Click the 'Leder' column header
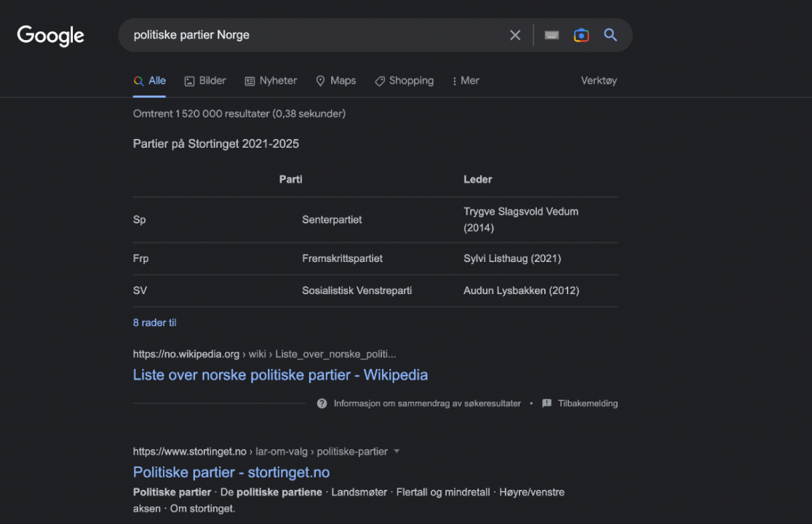Image resolution: width=812 pixels, height=524 pixels. pos(477,179)
